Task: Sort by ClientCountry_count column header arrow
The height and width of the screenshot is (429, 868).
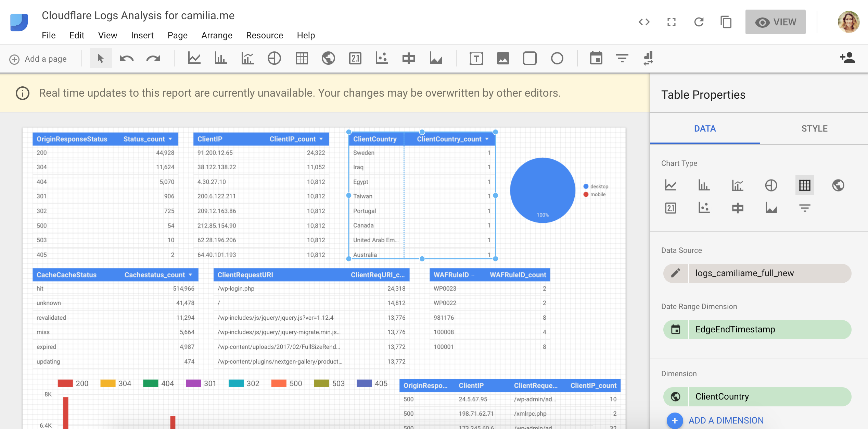Action: tap(487, 139)
